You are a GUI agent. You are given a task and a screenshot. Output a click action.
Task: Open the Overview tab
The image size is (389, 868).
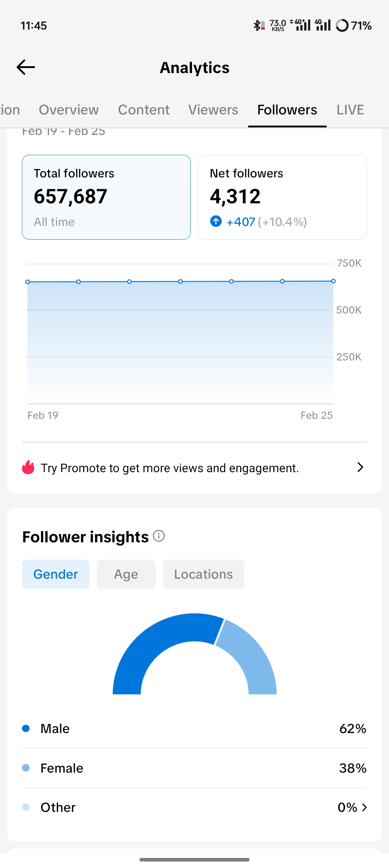tap(69, 110)
